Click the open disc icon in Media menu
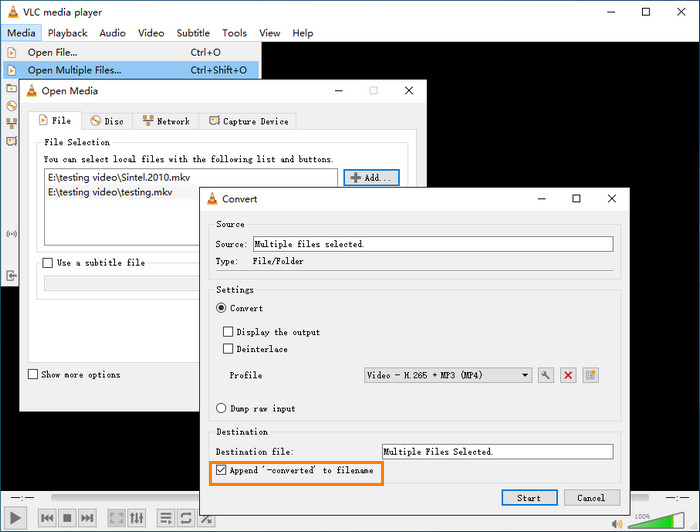The width and height of the screenshot is (700, 532). coord(11,106)
